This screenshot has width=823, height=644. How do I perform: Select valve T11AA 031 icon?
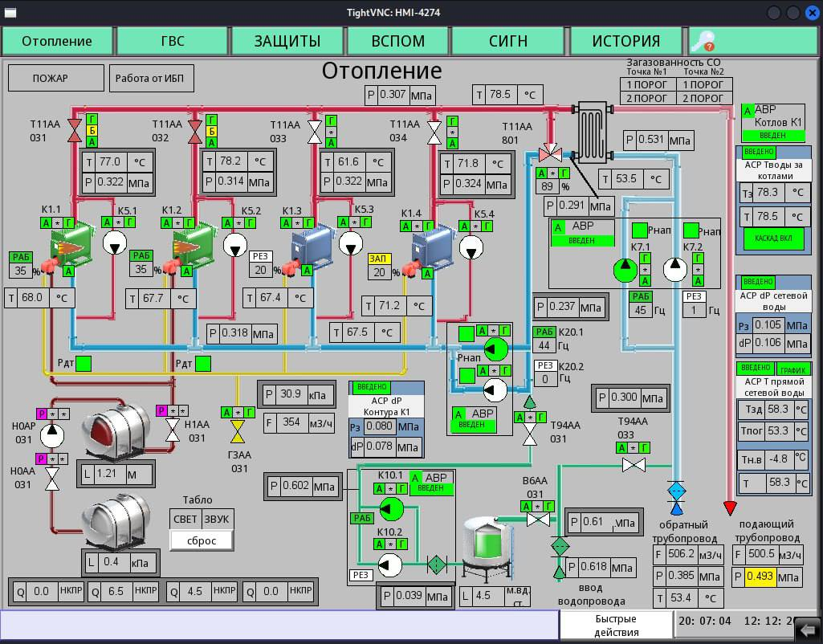[75, 131]
